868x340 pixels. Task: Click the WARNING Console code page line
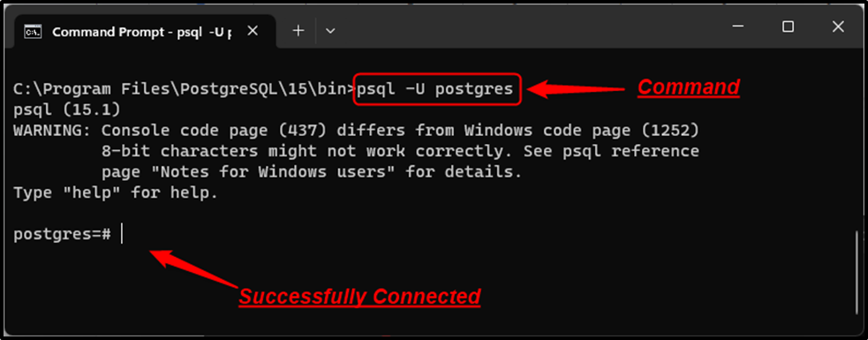tap(356, 130)
